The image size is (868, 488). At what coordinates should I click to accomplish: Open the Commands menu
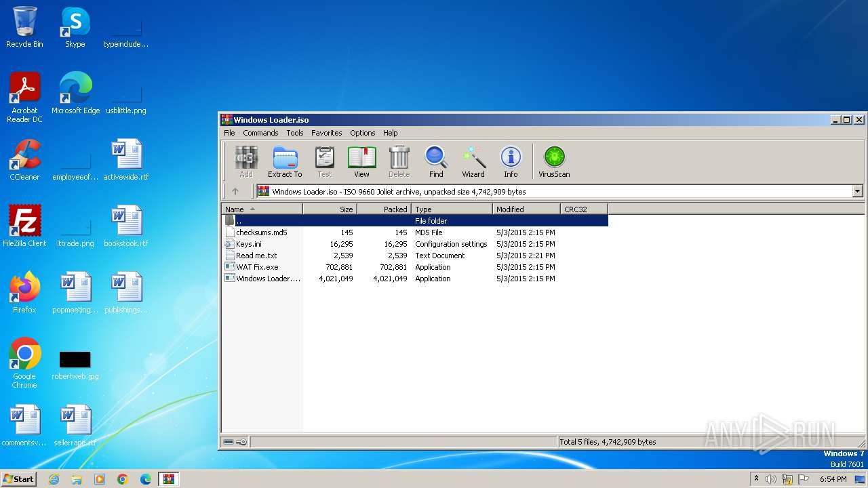pos(260,133)
